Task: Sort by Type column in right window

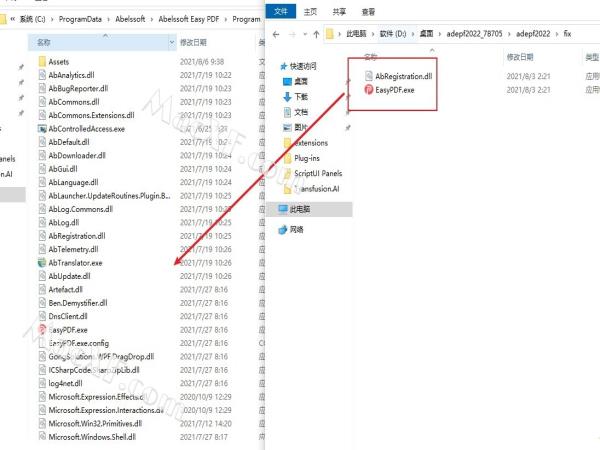Action: tap(592, 57)
